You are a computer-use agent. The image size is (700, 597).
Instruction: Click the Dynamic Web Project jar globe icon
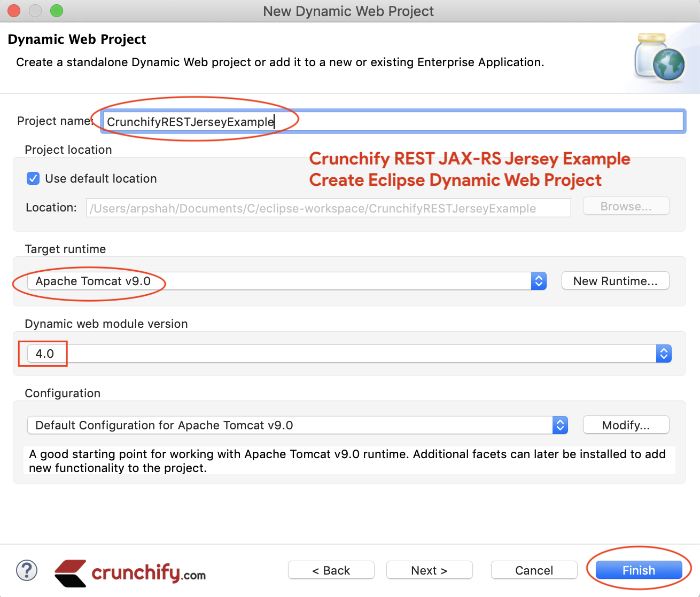point(659,58)
